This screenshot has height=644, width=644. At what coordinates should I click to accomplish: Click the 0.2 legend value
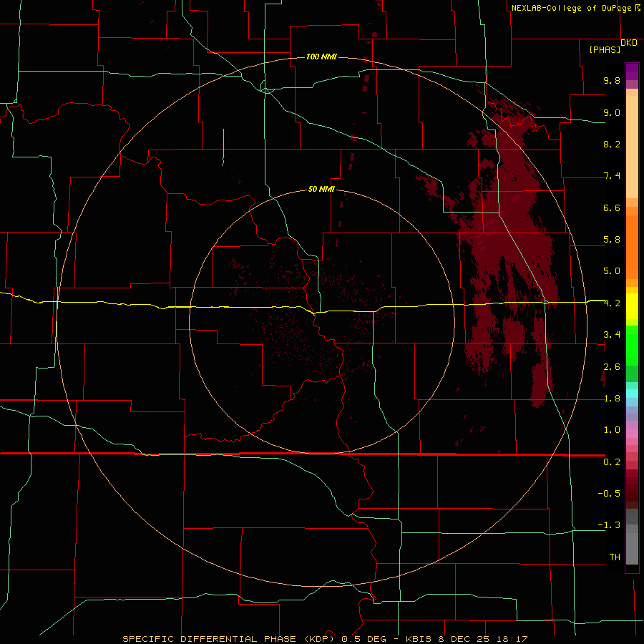[612, 462]
